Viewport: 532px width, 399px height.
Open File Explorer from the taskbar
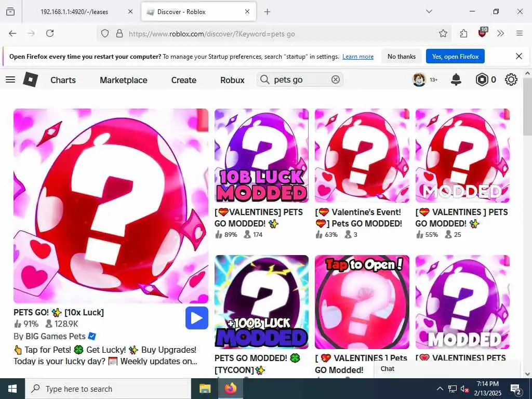pyautogui.click(x=205, y=389)
